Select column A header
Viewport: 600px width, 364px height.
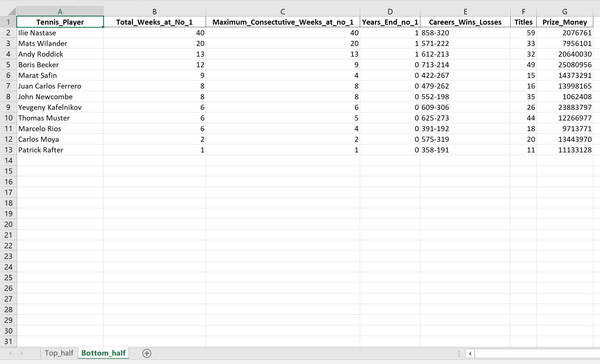[60, 11]
